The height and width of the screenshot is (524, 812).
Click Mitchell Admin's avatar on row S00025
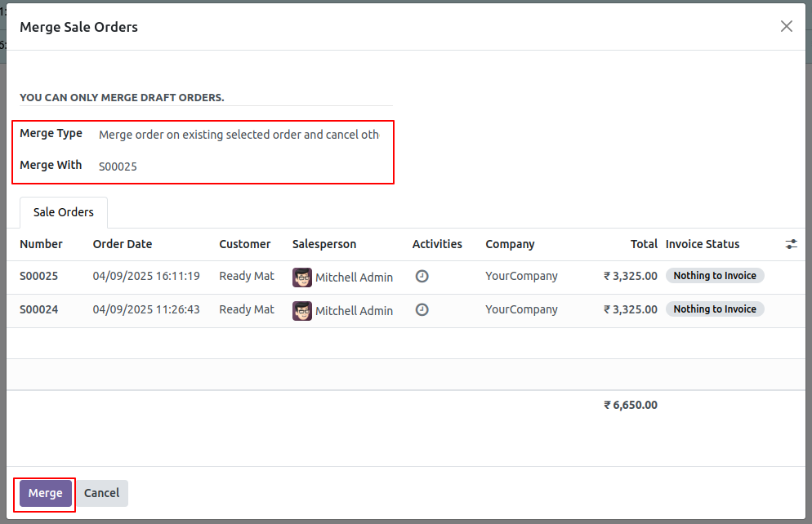302,278
